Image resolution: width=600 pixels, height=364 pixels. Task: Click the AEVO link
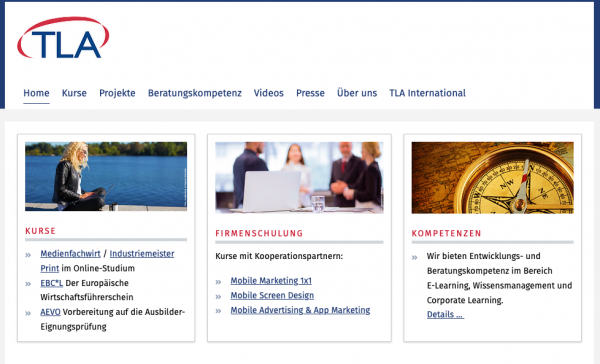point(51,312)
